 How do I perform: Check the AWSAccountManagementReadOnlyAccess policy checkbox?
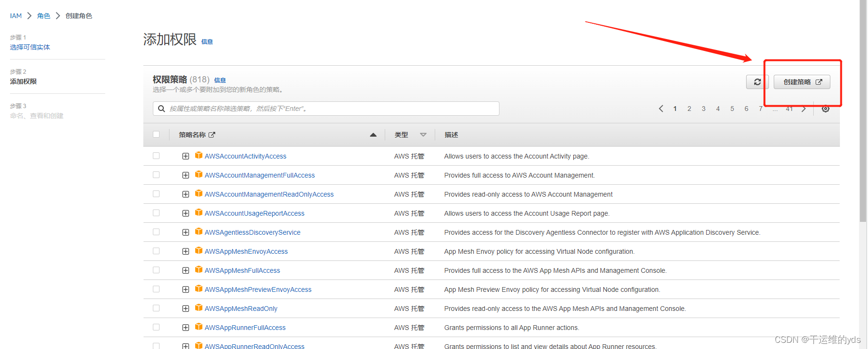pyautogui.click(x=156, y=194)
